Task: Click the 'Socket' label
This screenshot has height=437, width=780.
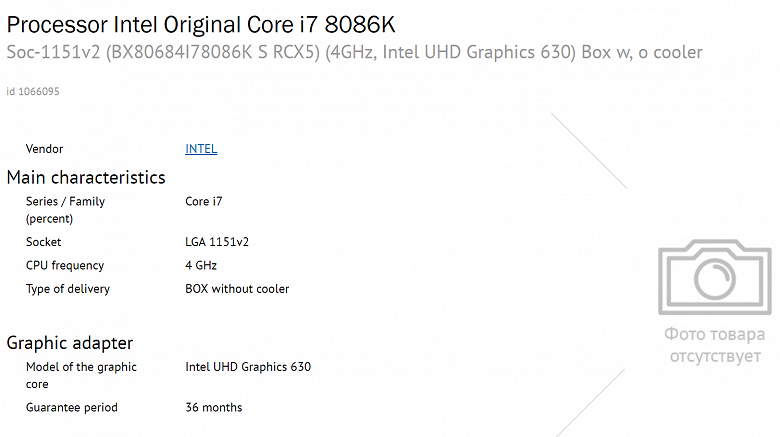Action: [x=43, y=242]
